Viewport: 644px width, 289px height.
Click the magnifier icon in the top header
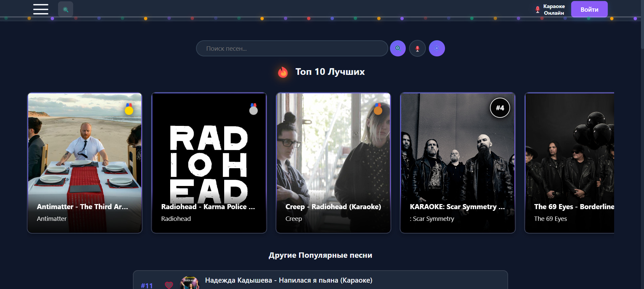click(65, 9)
